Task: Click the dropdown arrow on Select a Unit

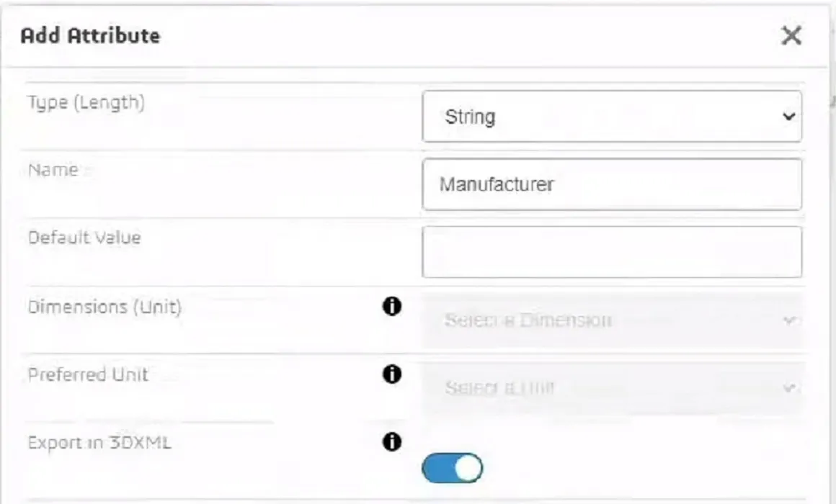Action: 789,386
